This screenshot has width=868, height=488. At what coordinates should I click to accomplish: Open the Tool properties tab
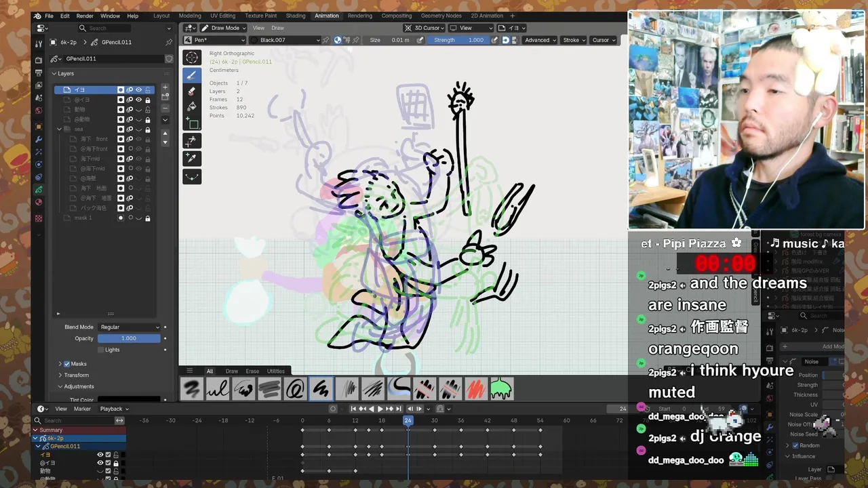tap(39, 43)
